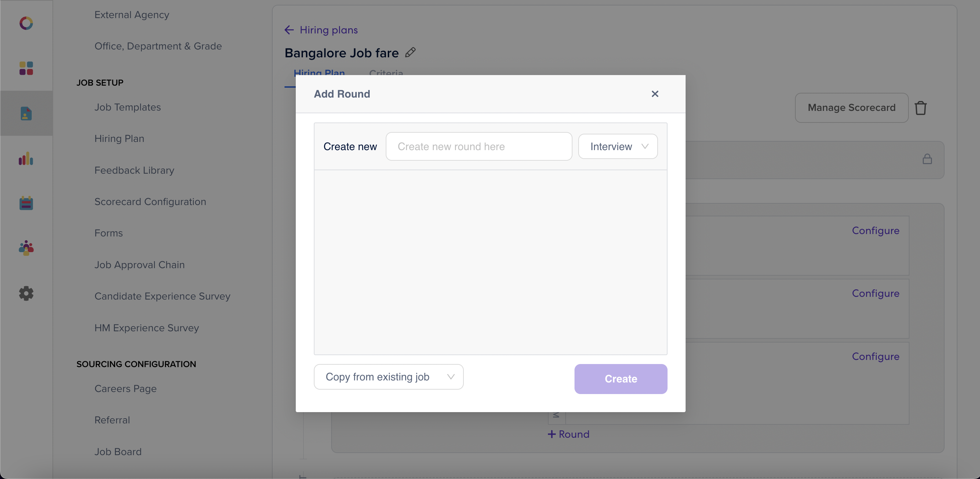Screen dimensions: 980x479
Task: Close the Add Round dialog
Action: (655, 94)
